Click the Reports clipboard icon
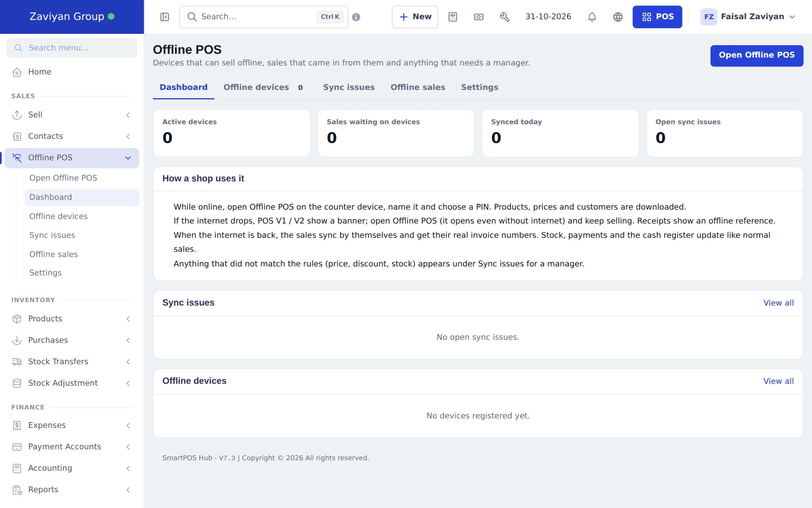Viewport: 812px width, 508px height. [17, 490]
